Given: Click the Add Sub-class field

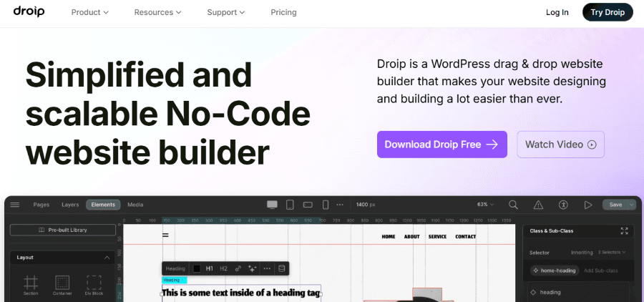Looking at the screenshot, I should tap(601, 271).
